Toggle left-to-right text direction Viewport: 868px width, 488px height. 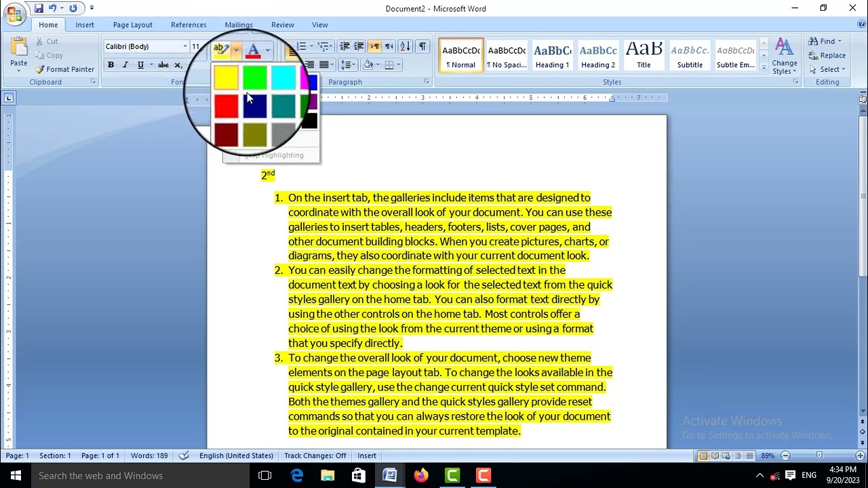click(374, 46)
